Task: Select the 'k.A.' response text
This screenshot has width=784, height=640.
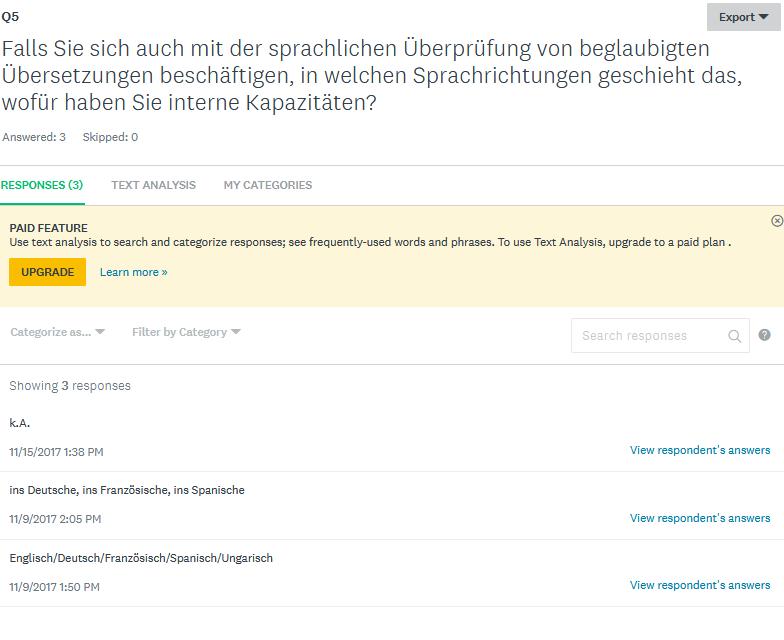Action: click(20, 423)
